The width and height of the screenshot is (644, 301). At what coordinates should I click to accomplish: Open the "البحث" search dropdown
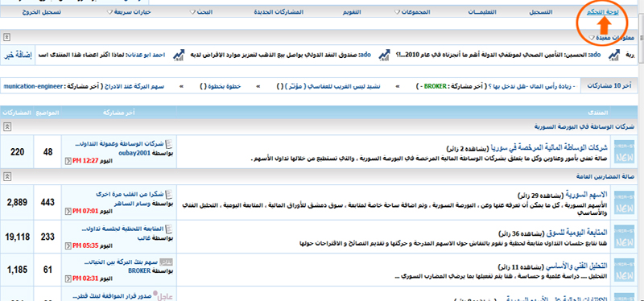(x=200, y=12)
